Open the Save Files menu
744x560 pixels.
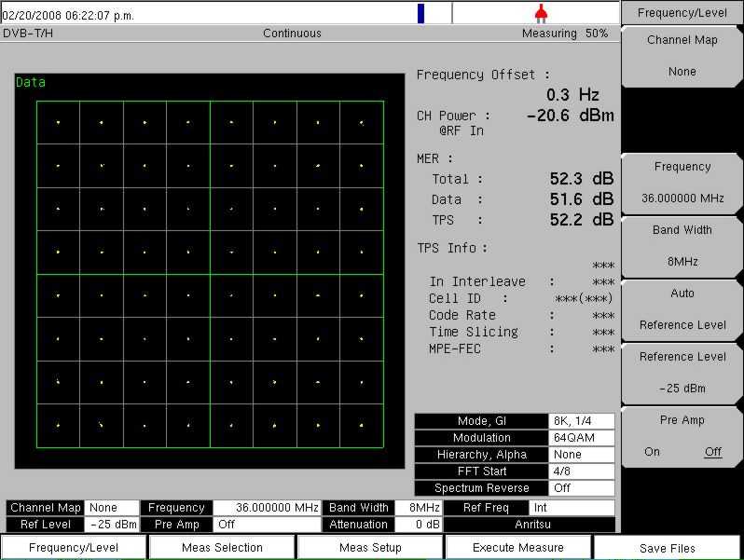coord(668,548)
